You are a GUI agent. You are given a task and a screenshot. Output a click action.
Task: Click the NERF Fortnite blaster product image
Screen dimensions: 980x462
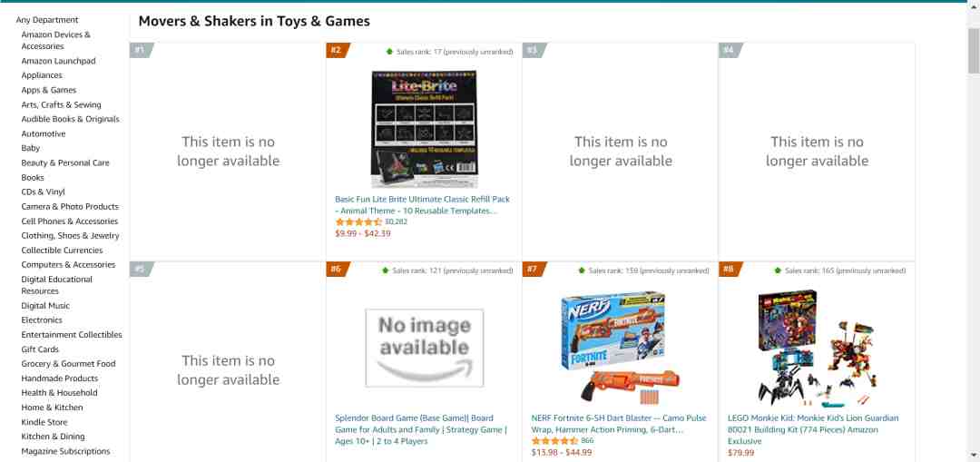pyautogui.click(x=621, y=348)
